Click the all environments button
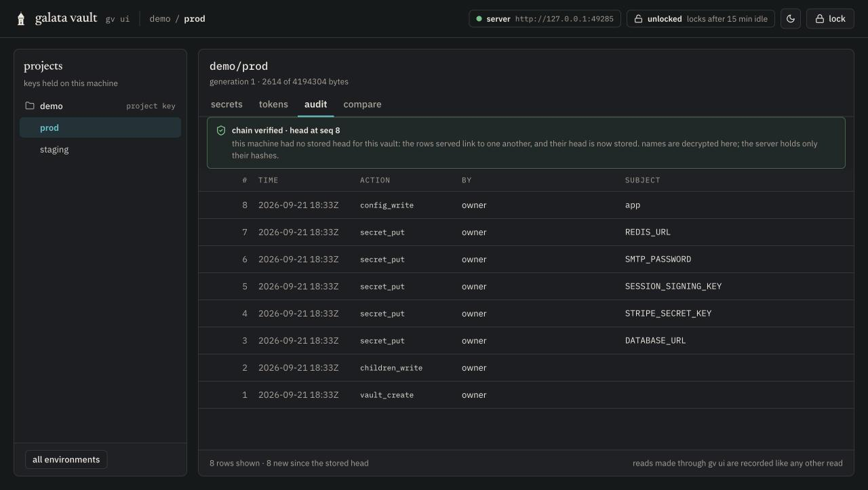The width and height of the screenshot is (868, 490). [66, 460]
